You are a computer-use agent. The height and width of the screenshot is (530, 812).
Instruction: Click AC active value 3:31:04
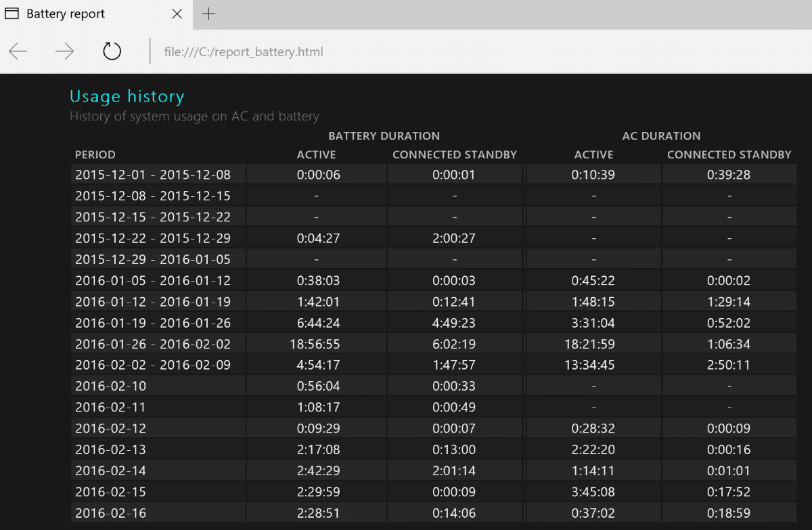593,323
